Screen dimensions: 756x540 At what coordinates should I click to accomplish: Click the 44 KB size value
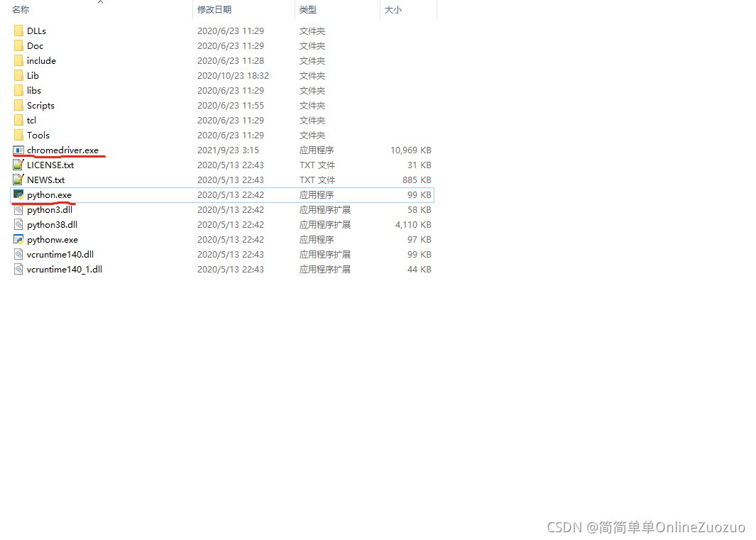coord(420,270)
